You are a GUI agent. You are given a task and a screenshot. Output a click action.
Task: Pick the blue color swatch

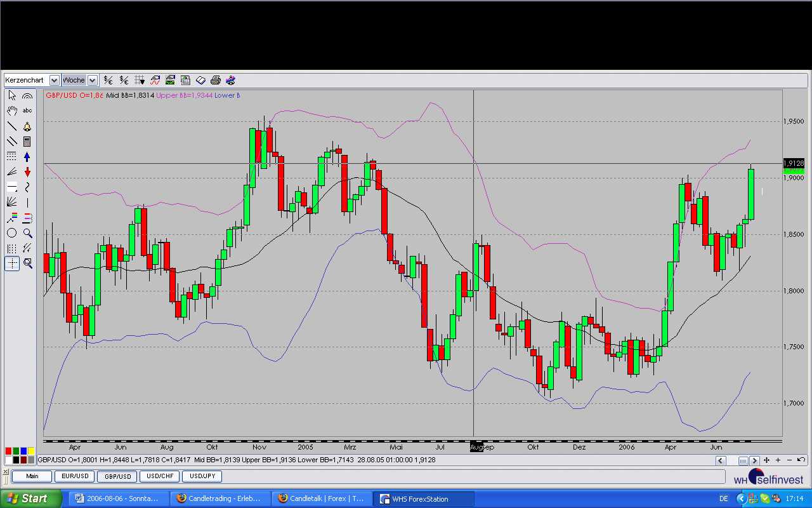[x=23, y=451]
